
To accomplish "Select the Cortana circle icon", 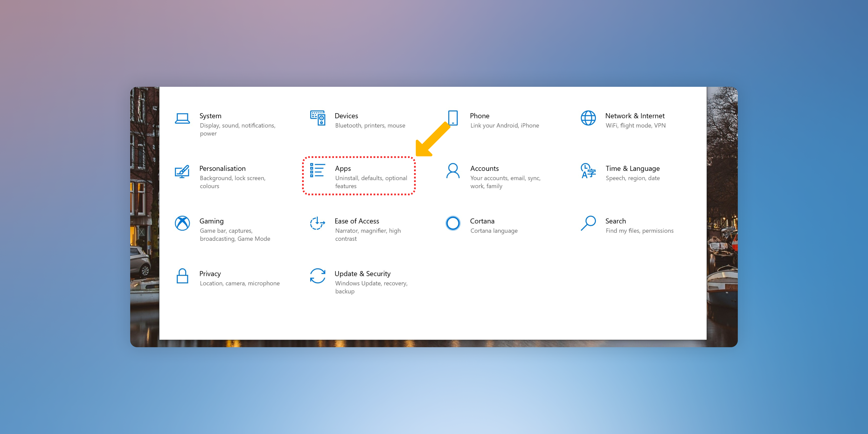I will (x=453, y=223).
